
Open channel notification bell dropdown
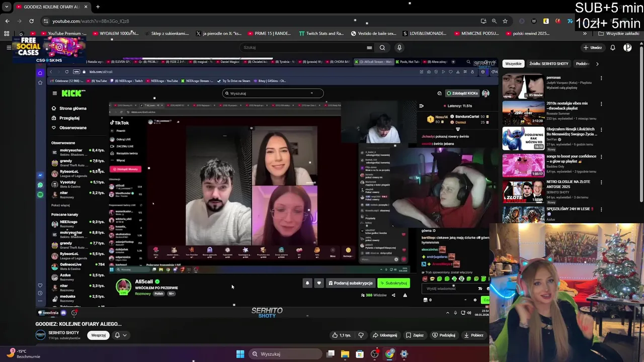click(121, 335)
